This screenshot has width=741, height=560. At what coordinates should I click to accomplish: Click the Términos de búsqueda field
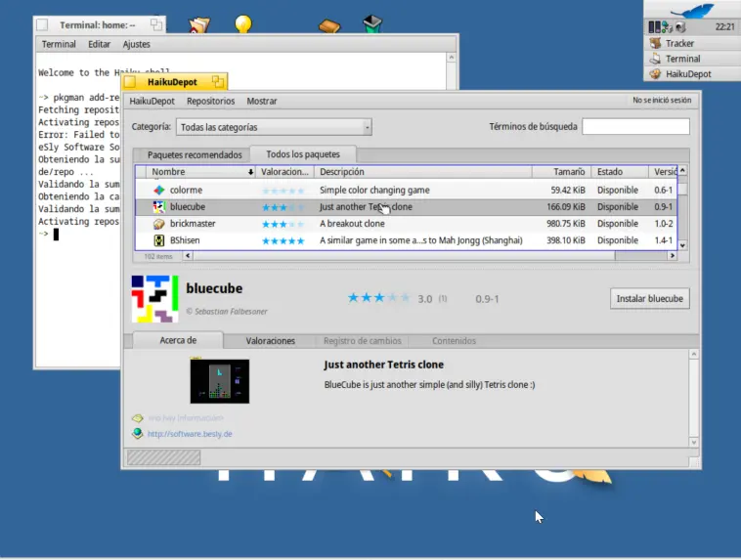635,127
